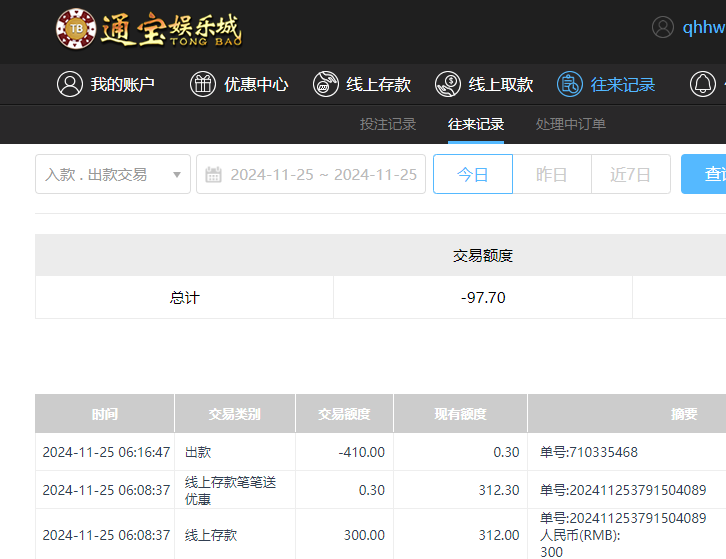
Task: Click the 我的账户 person icon
Action: tap(69, 84)
